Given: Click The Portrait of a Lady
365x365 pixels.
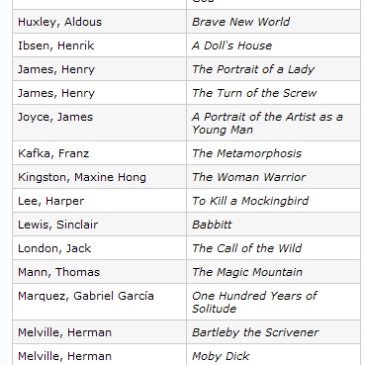Looking at the screenshot, I should coord(253,69).
